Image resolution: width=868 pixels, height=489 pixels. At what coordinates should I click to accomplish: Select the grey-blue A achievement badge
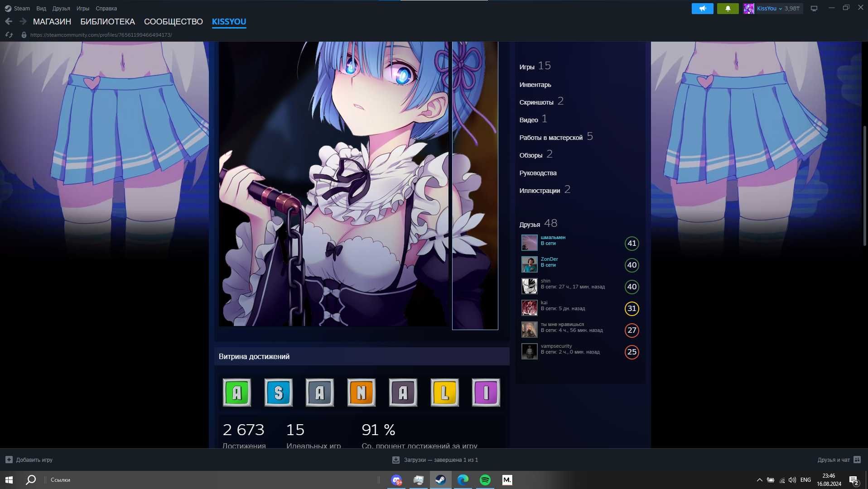(320, 393)
